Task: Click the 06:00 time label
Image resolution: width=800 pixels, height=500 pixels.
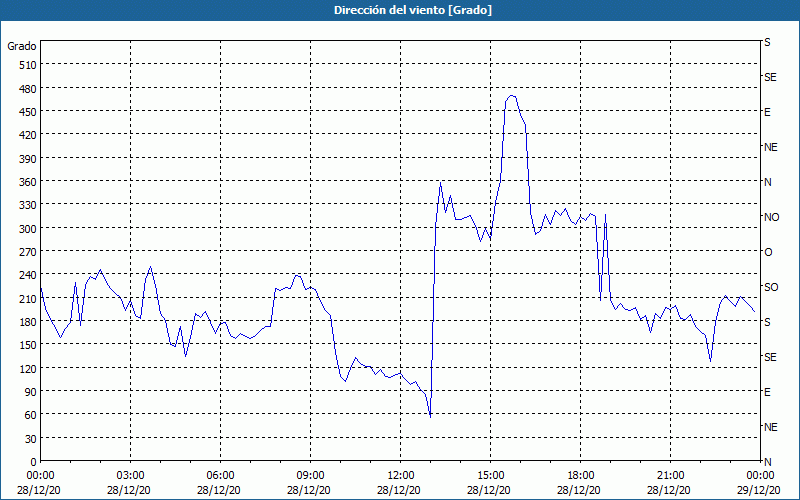Action: click(220, 476)
